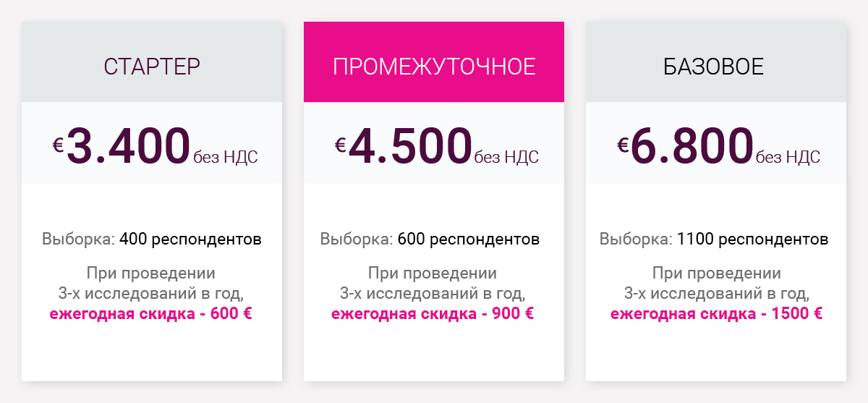Click "без НДС" in the Промежуточное card

pyautogui.click(x=507, y=157)
